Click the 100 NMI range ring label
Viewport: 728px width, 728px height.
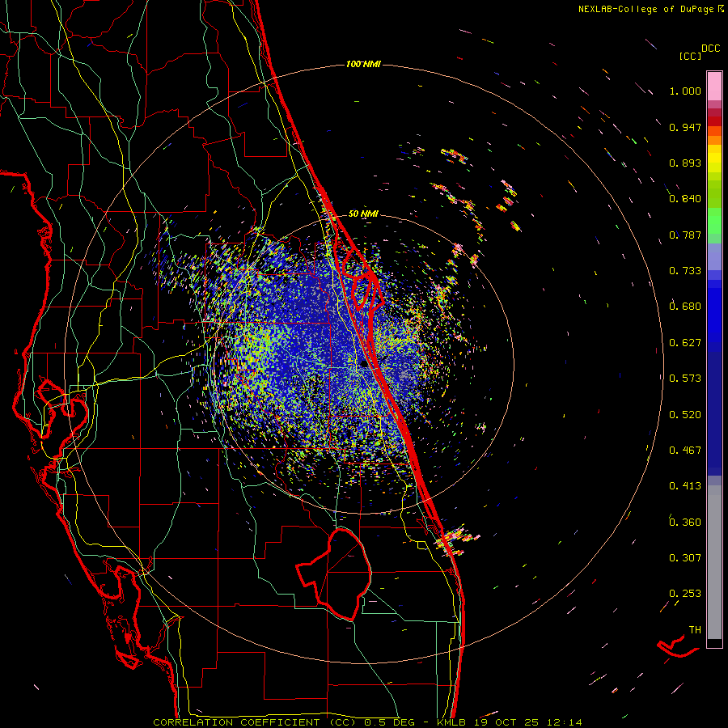click(x=363, y=64)
